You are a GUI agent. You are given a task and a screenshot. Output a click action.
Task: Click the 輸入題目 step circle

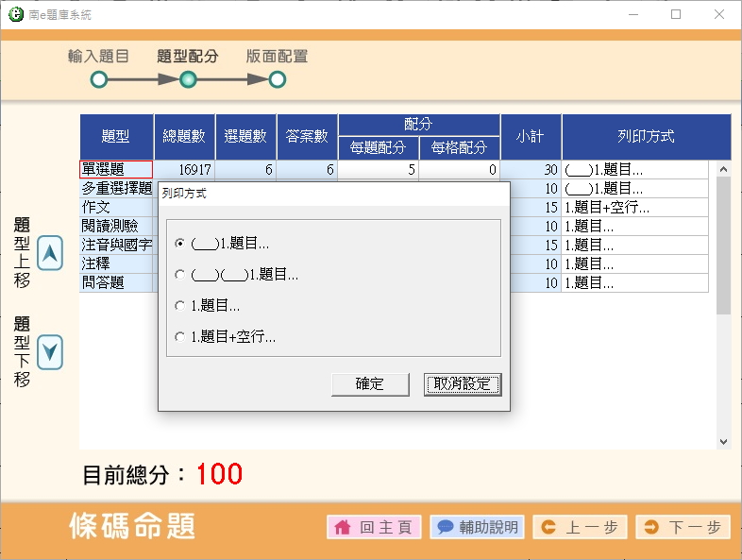click(x=99, y=80)
